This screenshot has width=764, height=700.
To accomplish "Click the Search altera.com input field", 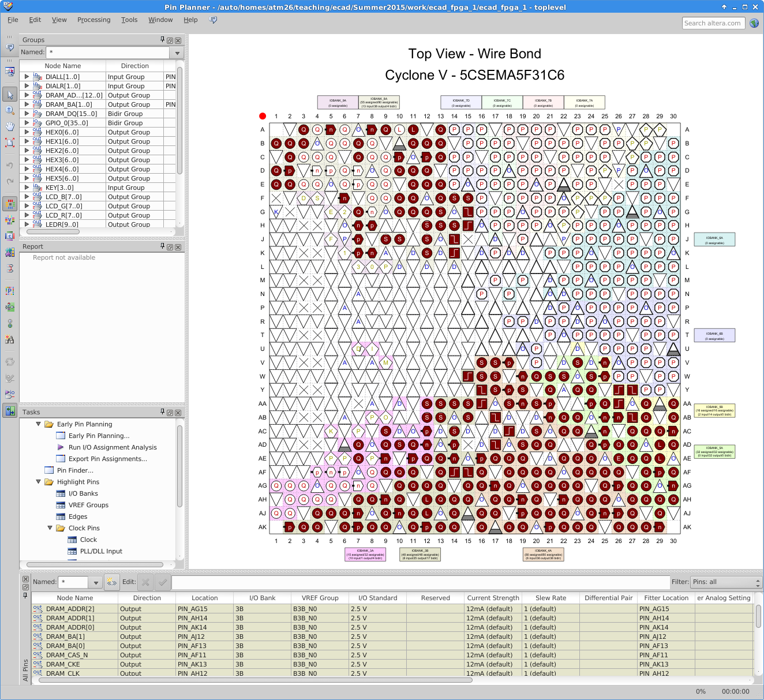I will coord(713,23).
